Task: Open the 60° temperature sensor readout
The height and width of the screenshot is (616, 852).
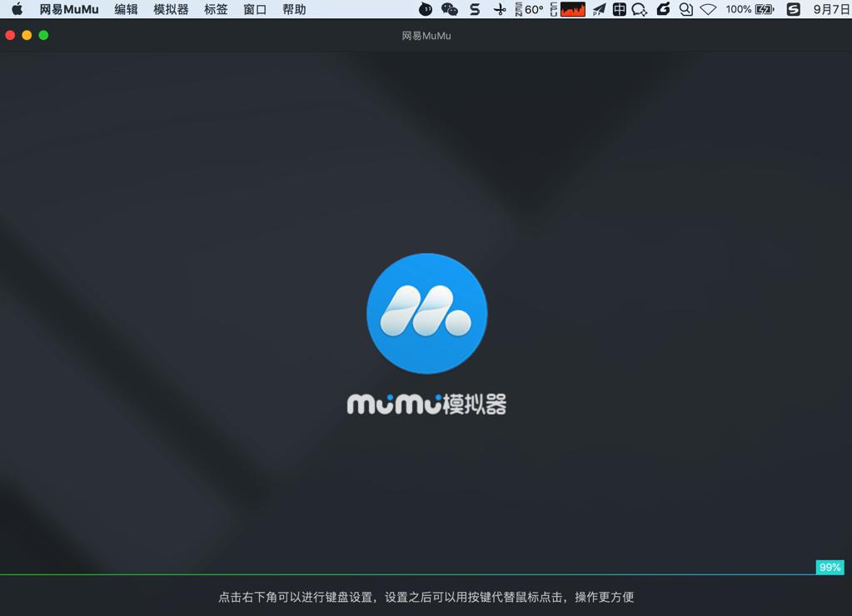Action: (x=529, y=9)
